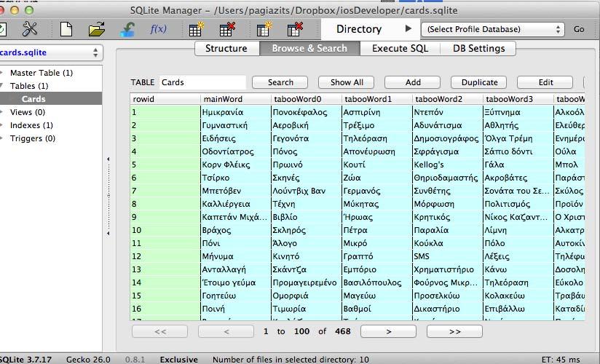600x364 pixels.
Task: Click the 'ET: 45 ms' status bar entry
Action: tap(561, 360)
